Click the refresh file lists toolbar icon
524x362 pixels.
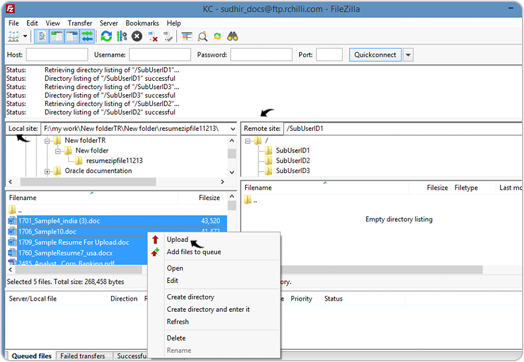coord(106,36)
